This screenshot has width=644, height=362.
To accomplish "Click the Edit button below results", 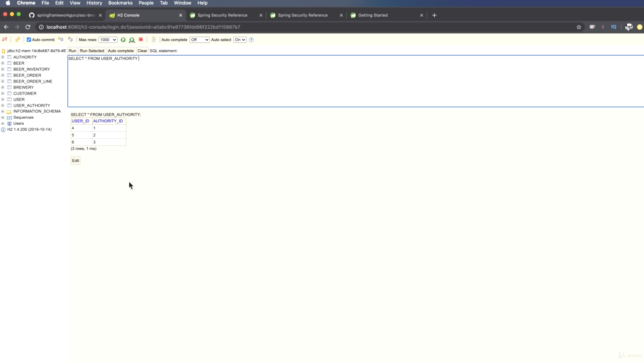I will tap(75, 160).
